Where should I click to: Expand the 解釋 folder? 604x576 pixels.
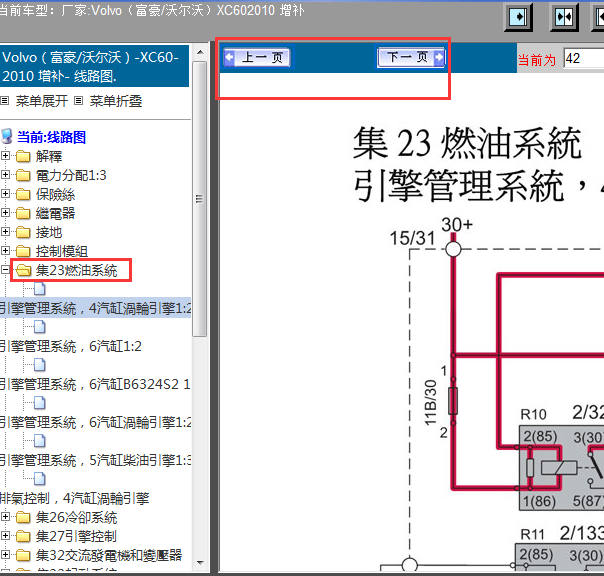point(5,156)
